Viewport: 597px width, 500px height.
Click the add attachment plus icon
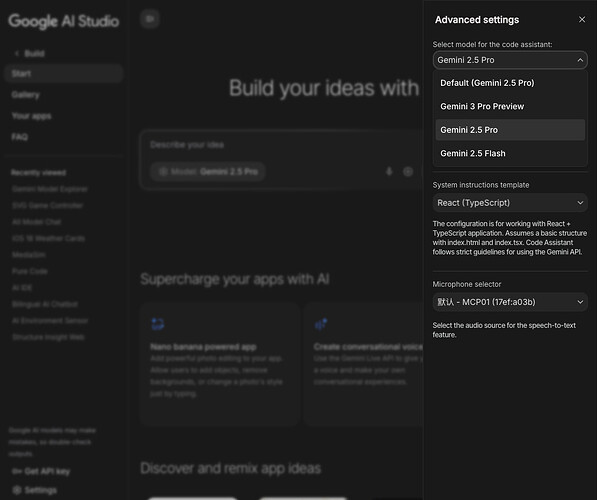pos(408,172)
